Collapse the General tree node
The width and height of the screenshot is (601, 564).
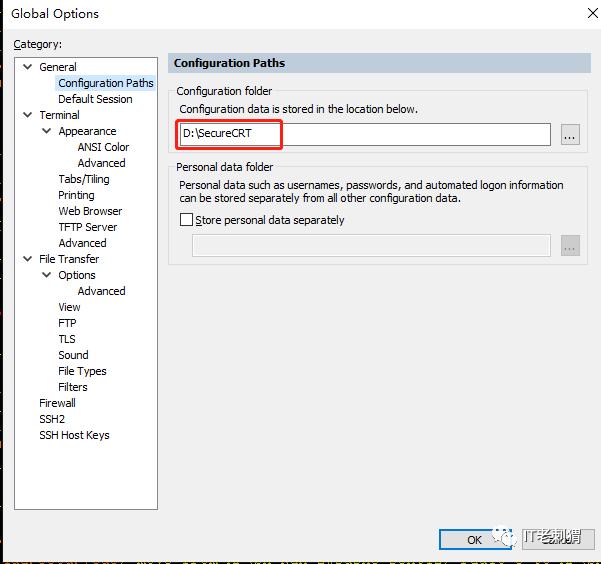[x=28, y=67]
